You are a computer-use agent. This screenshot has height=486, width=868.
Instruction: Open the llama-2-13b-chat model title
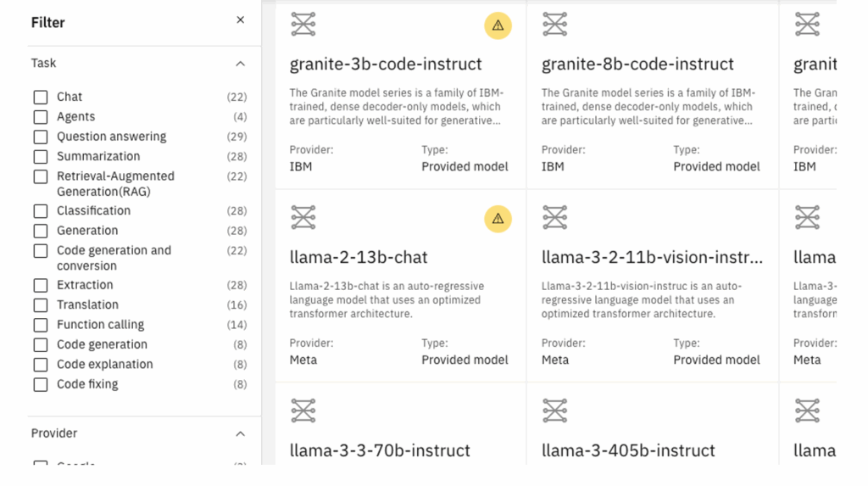359,257
